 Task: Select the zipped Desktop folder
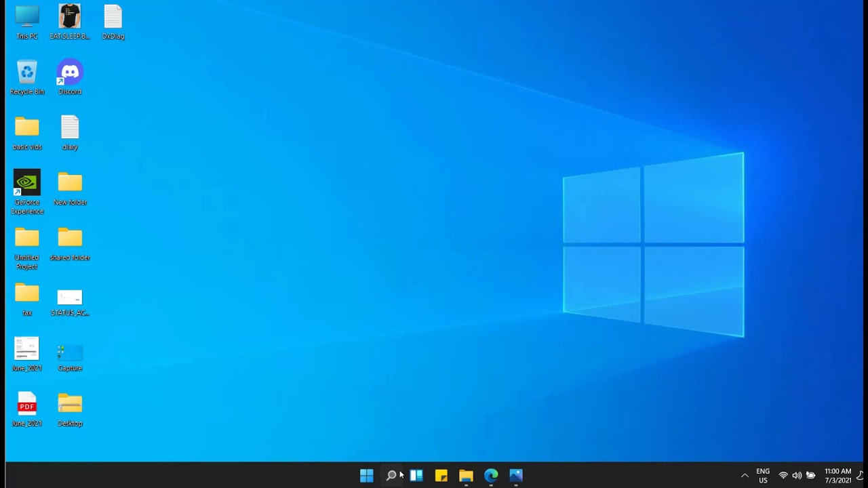70,409
